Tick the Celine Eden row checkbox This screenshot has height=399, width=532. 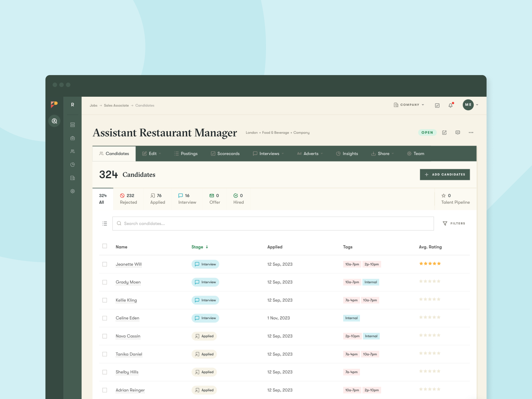[104, 318]
